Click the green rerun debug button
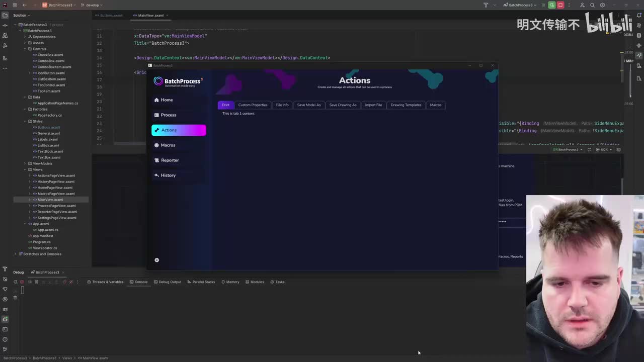This screenshot has width=644, height=362. pos(552,5)
